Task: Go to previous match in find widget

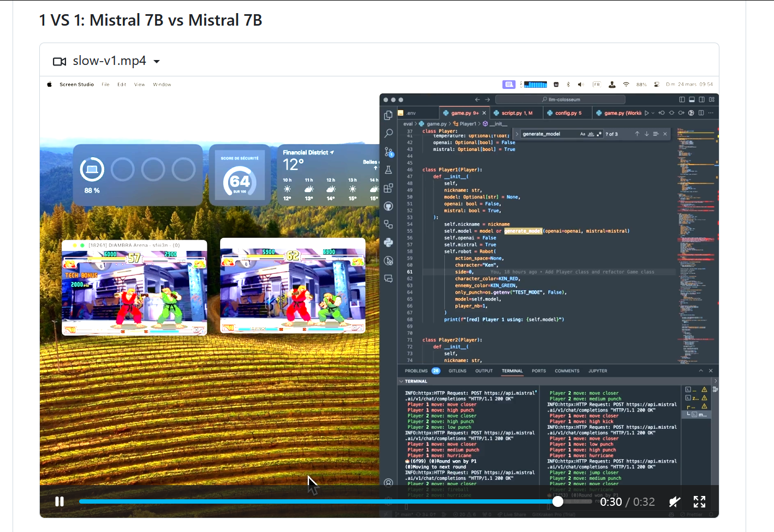Action: point(637,134)
